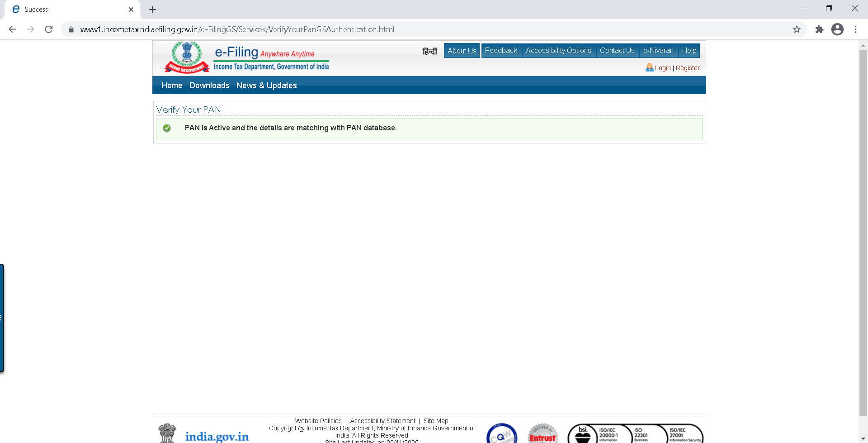This screenshot has height=443, width=868.
Task: Open the News & Updates menu
Action: point(267,86)
